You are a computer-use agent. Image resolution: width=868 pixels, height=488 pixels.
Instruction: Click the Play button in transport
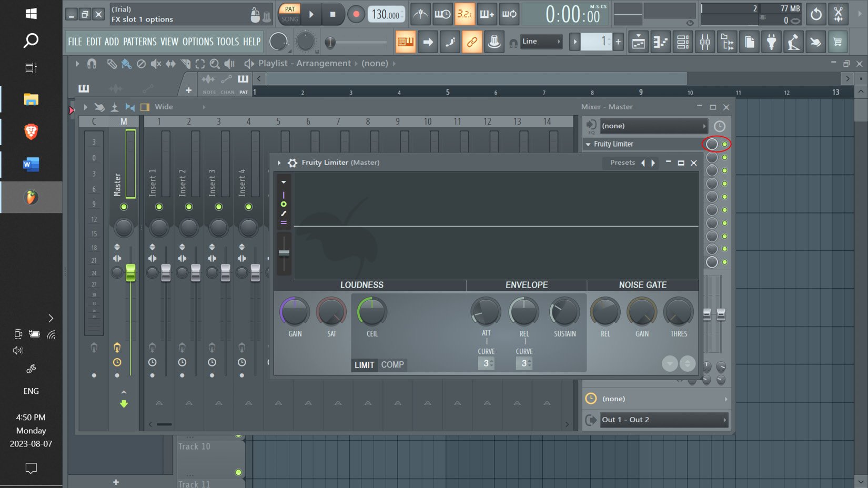point(311,14)
